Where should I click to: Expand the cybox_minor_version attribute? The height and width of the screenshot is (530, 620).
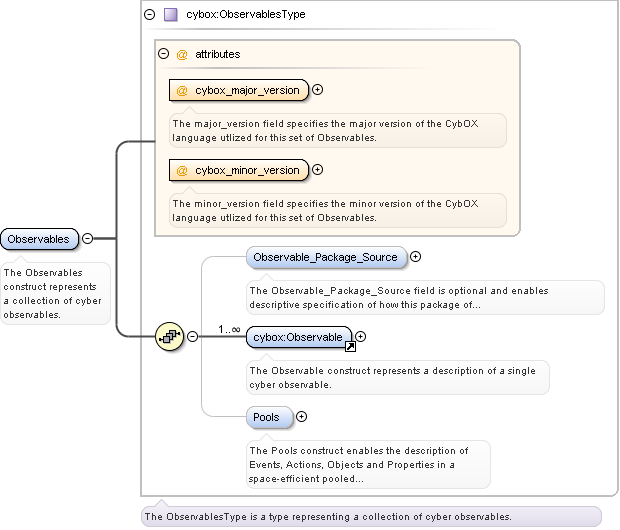[x=318, y=170]
